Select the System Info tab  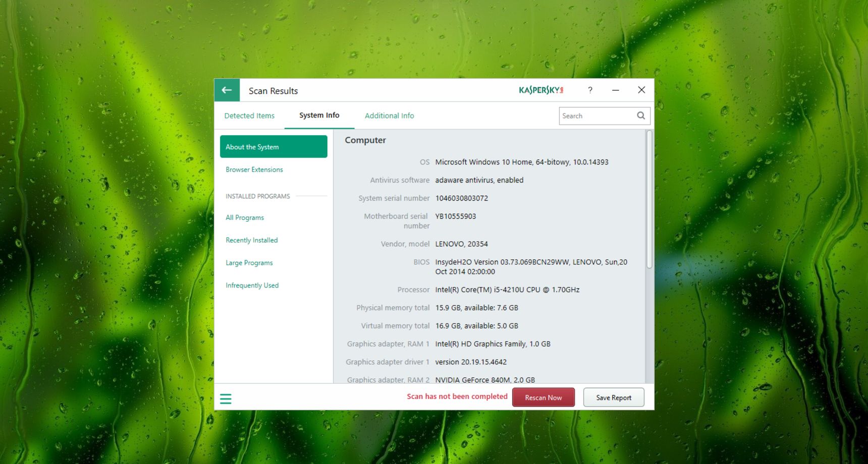pyautogui.click(x=319, y=115)
